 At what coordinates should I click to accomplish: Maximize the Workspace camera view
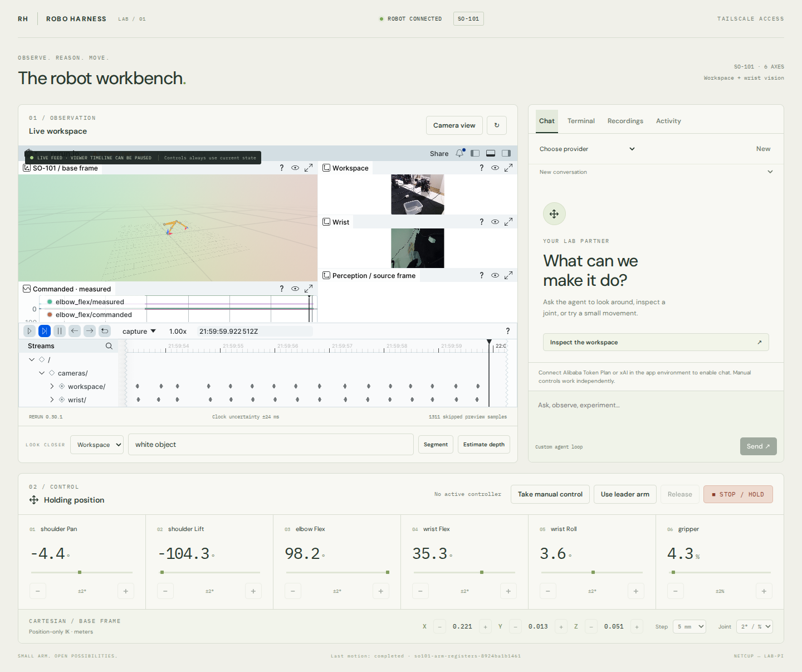tap(508, 168)
